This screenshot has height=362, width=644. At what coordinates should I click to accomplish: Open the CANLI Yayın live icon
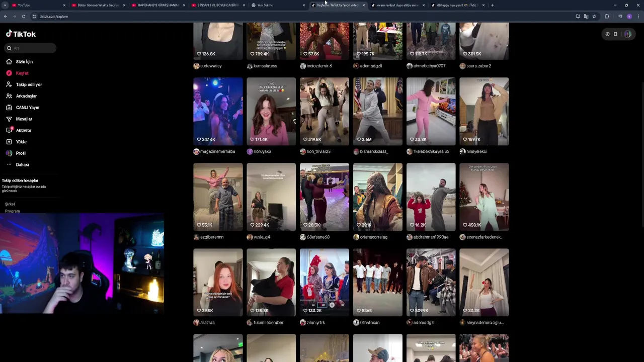coord(9,108)
